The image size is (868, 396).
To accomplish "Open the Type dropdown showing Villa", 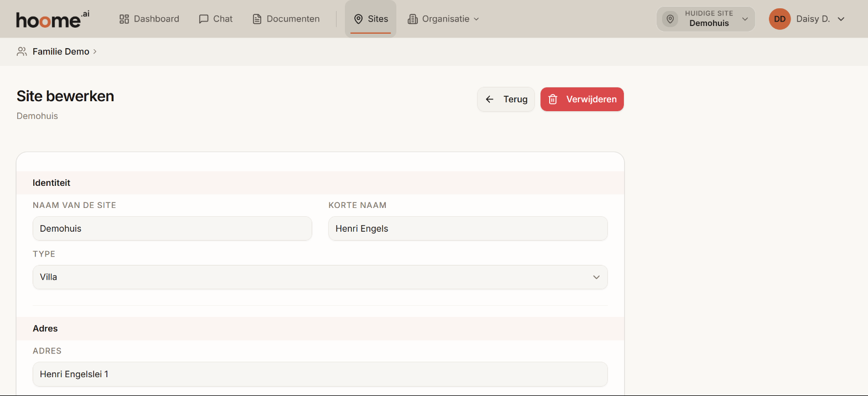I will (x=320, y=277).
